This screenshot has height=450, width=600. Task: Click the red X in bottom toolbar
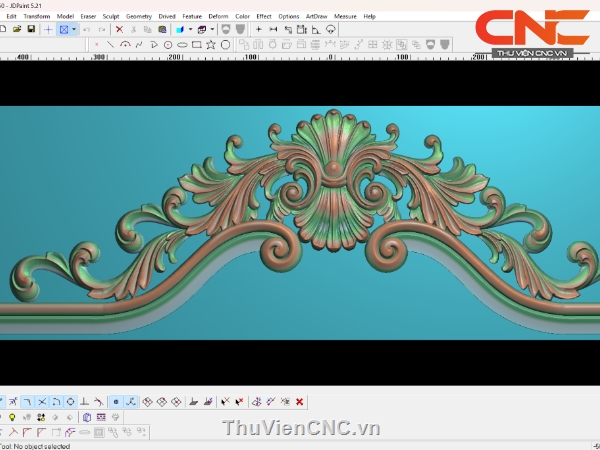coord(300,402)
